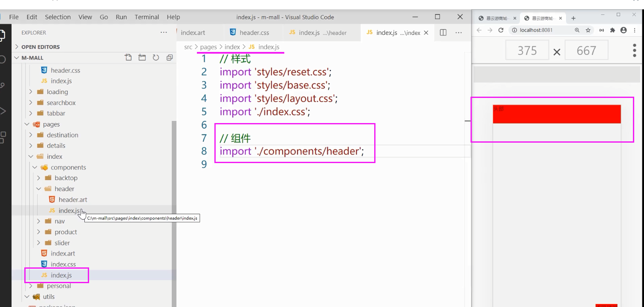This screenshot has width=644, height=307.
Task: Expand the loading folder
Action: coord(57,92)
